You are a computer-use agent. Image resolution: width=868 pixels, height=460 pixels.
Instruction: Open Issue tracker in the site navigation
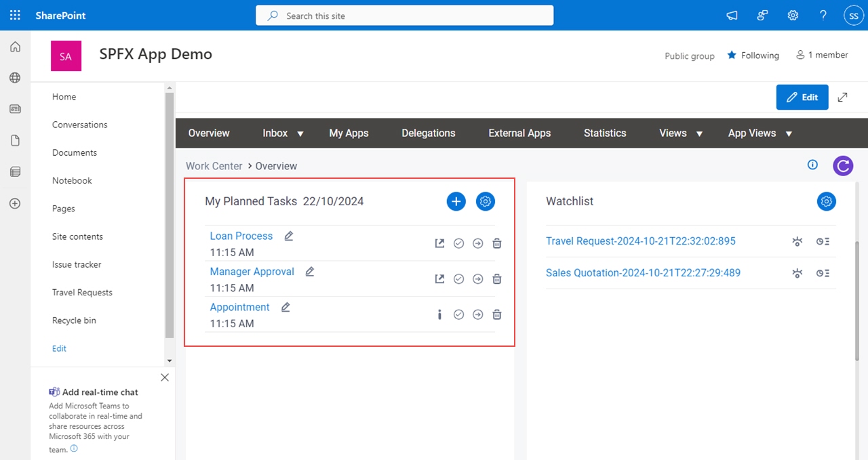77,264
